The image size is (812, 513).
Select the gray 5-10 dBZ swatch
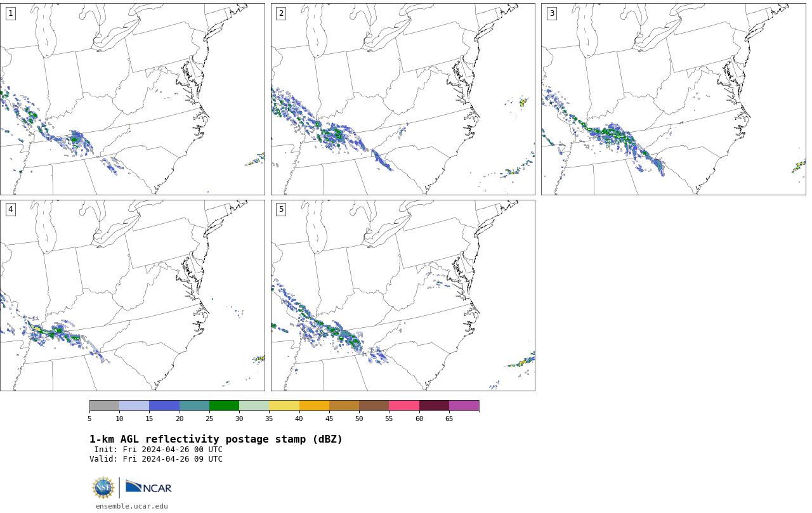coord(104,406)
